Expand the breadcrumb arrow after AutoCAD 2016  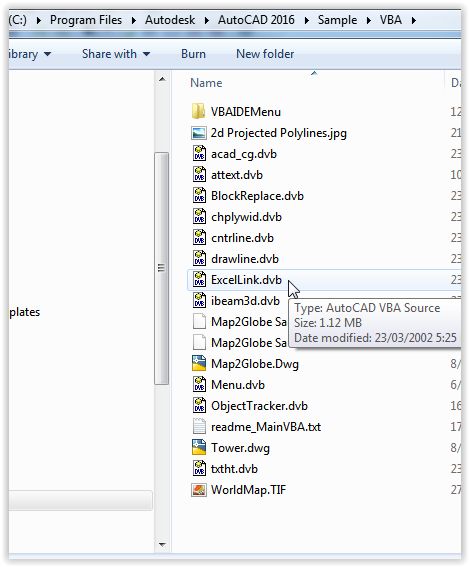tap(307, 20)
